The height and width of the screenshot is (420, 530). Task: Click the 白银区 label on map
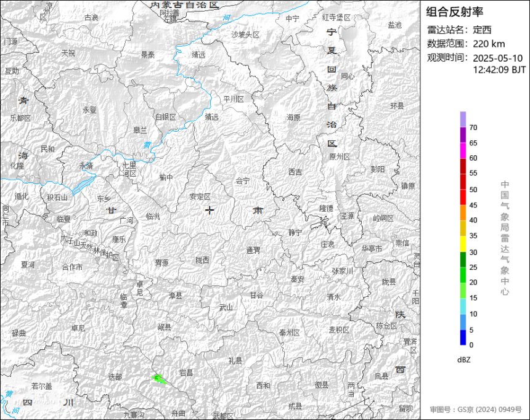[x=166, y=117]
